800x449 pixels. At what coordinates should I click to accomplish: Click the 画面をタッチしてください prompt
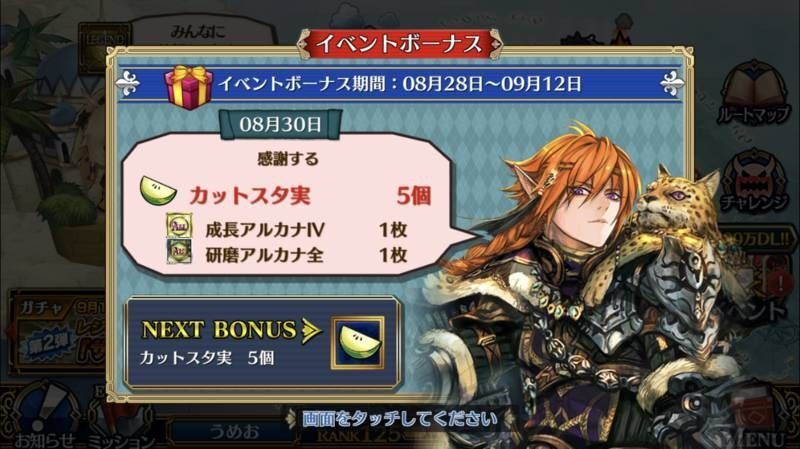[x=399, y=419]
